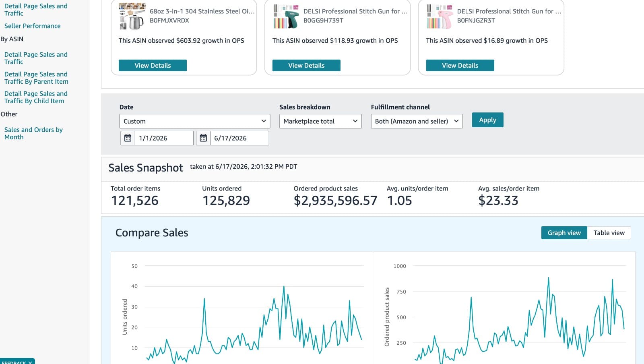Screen dimensions: 644x364
Task: Click the stainless steel oil dispenser product thumbnail
Action: [132, 16]
